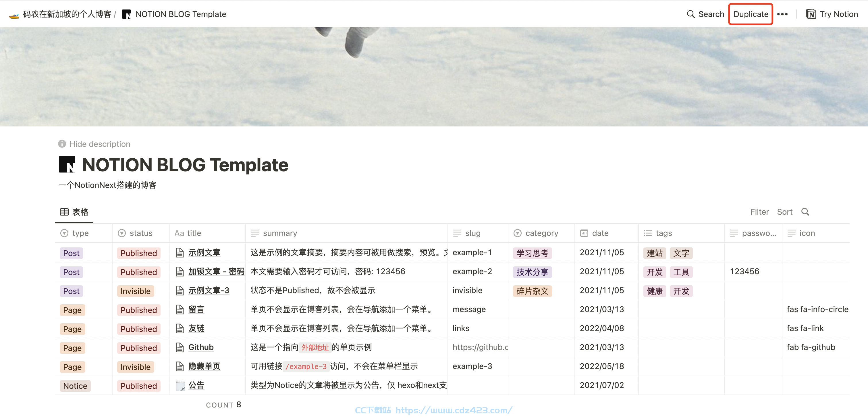The image size is (868, 419).
Task: Click the Search magnifier icon in top bar
Action: (x=691, y=14)
